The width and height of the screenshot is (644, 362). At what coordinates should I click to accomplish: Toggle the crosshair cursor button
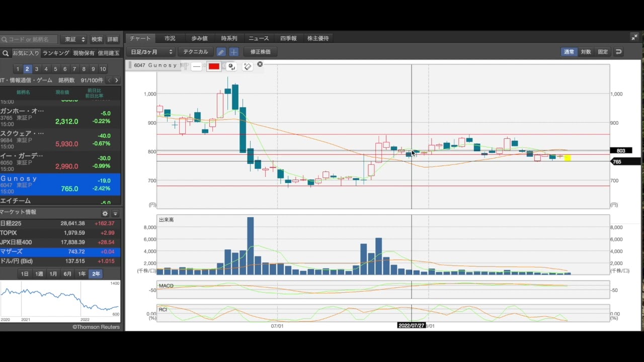click(x=233, y=52)
